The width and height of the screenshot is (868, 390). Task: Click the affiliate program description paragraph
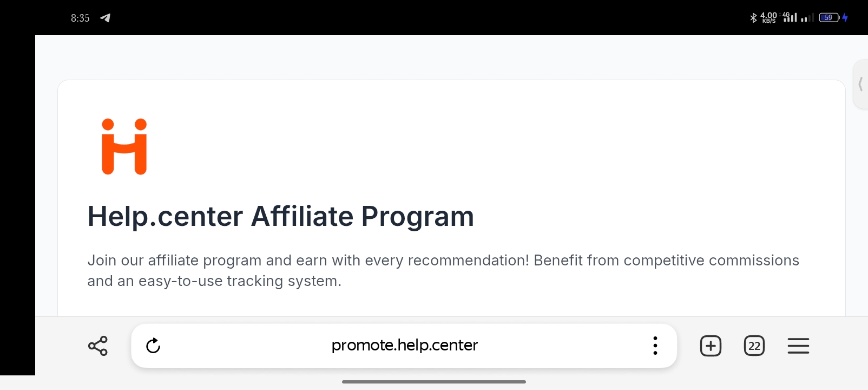[443, 271]
